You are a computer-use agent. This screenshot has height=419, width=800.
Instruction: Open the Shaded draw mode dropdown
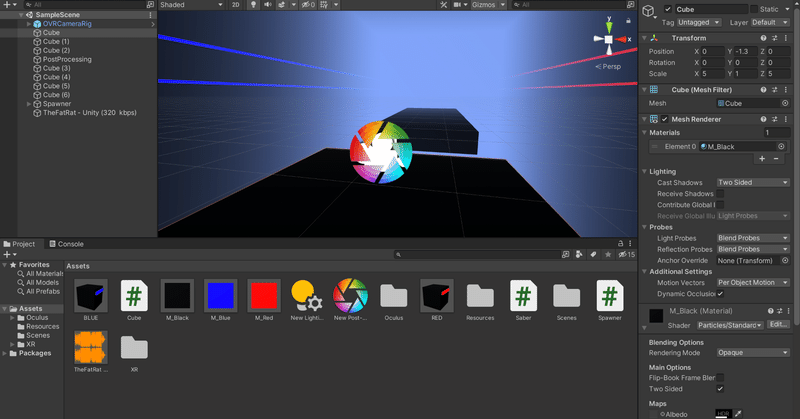(x=192, y=5)
